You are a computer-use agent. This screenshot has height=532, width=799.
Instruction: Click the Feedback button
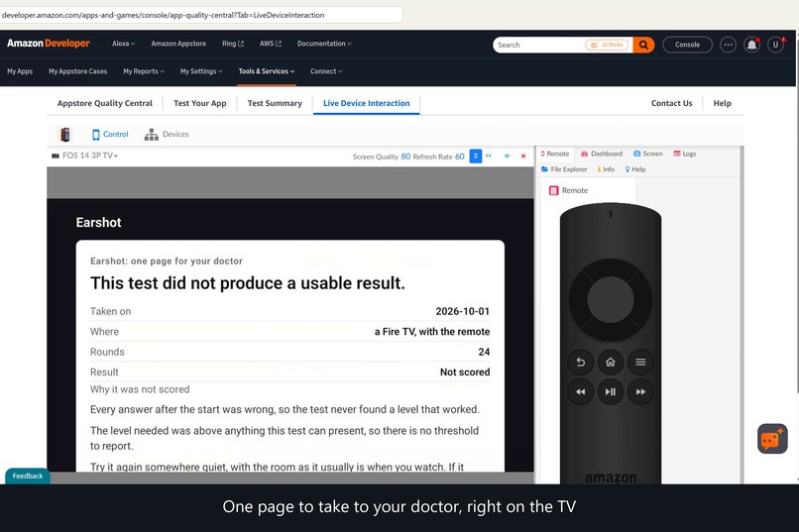pyautogui.click(x=28, y=476)
